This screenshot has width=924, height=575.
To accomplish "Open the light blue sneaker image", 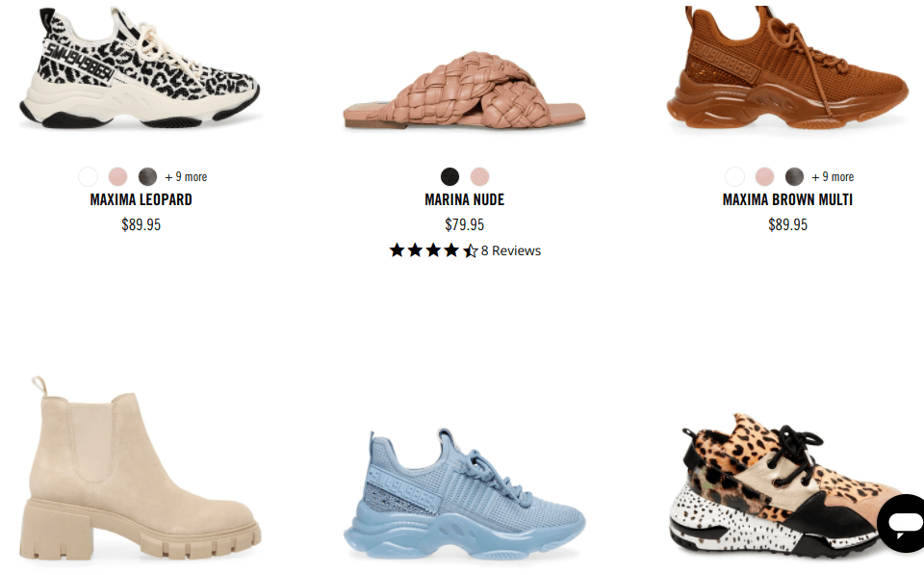I will [x=464, y=494].
